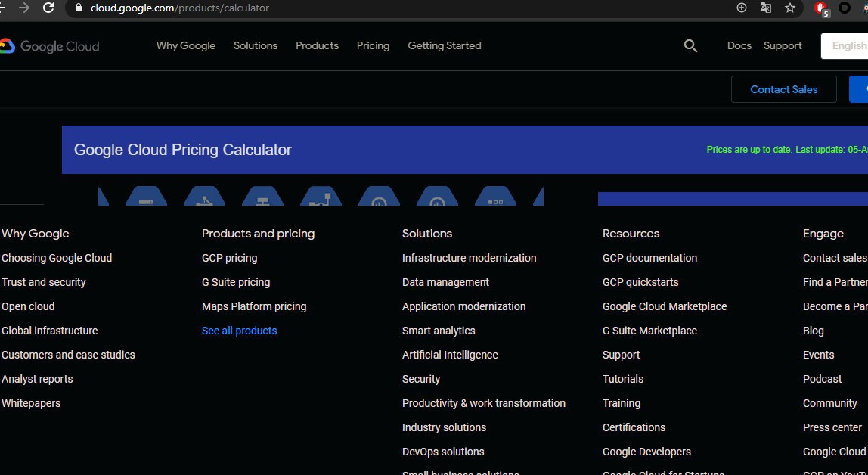Viewport: 868px width, 475px height.
Task: Open Community link under Engage
Action: 829,403
